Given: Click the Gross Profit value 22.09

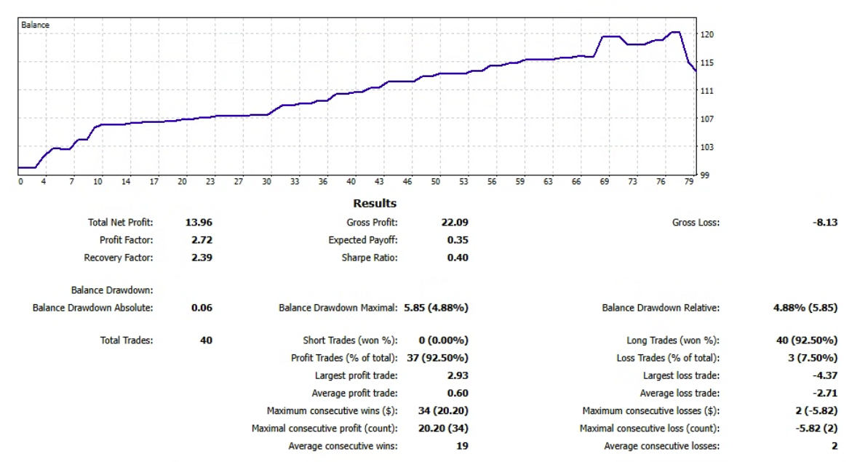Looking at the screenshot, I should (x=455, y=223).
